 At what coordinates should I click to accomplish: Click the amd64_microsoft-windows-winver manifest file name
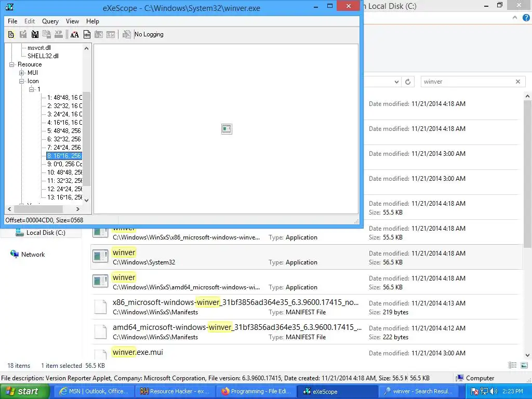pyautogui.click(x=237, y=327)
